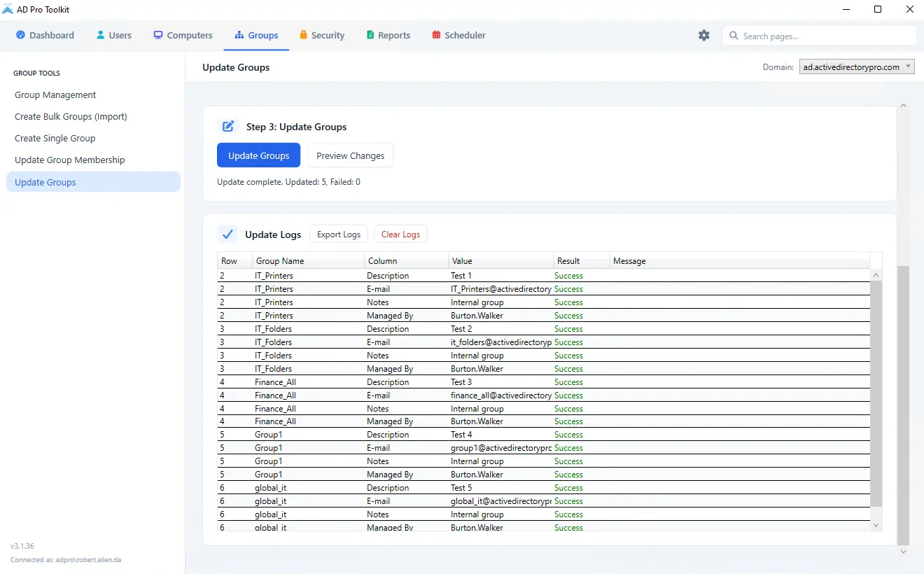Click the page vertical scrollbar thumb

[903, 405]
